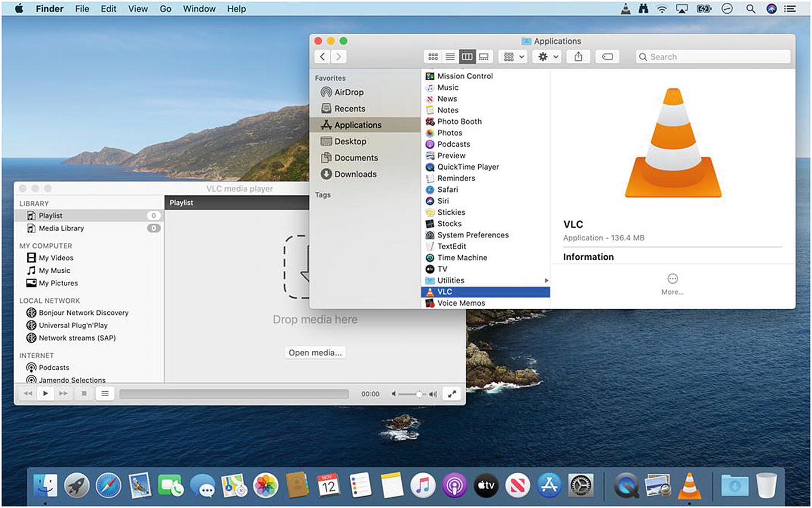Click the large VLC cone preview image

point(673,143)
